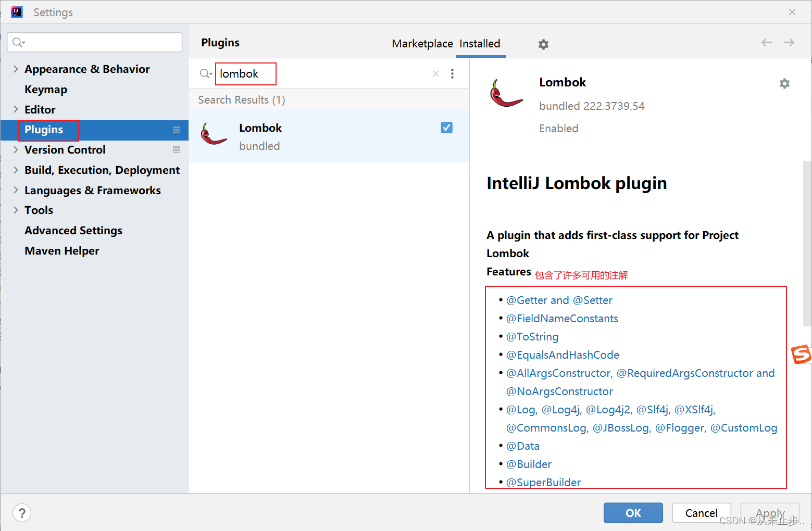812x531 pixels.
Task: Expand Build, Execution, Deployment node
Action: (16, 170)
